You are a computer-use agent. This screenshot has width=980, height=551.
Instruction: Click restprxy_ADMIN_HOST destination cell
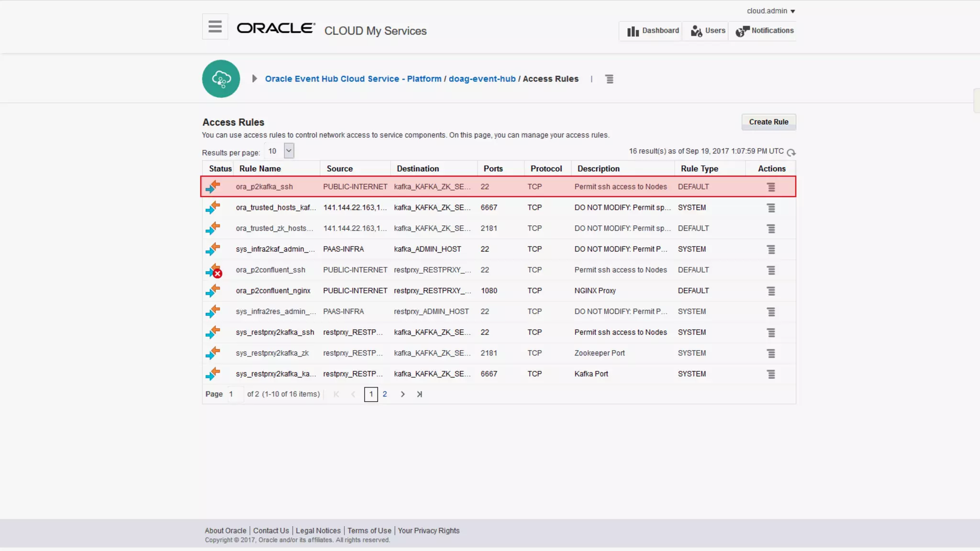click(x=431, y=311)
